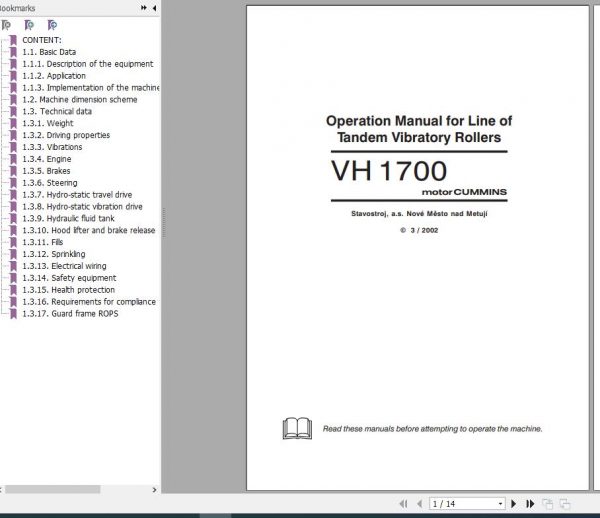Click the next view icon in the bottom bar
The image size is (600, 518).
coord(565,504)
